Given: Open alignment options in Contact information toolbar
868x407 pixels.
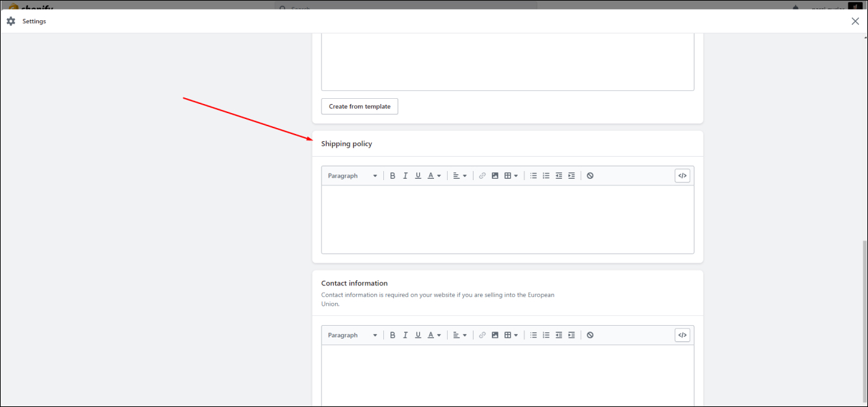Looking at the screenshot, I should click(x=460, y=335).
